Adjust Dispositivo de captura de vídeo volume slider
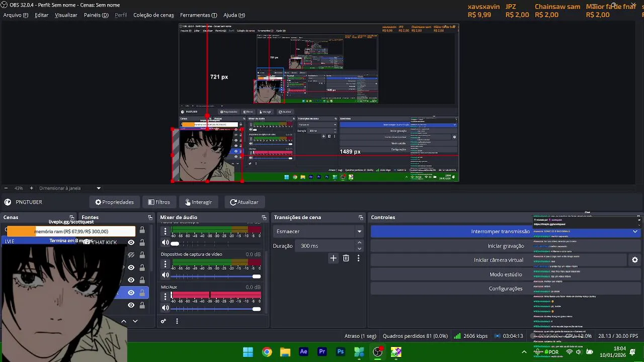The height and width of the screenshot is (362, 644). tap(216, 276)
